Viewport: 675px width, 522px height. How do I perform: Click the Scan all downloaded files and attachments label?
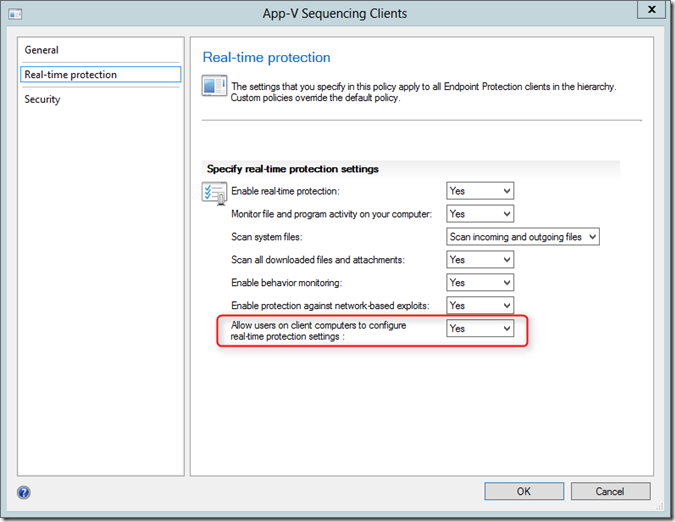coord(318,260)
